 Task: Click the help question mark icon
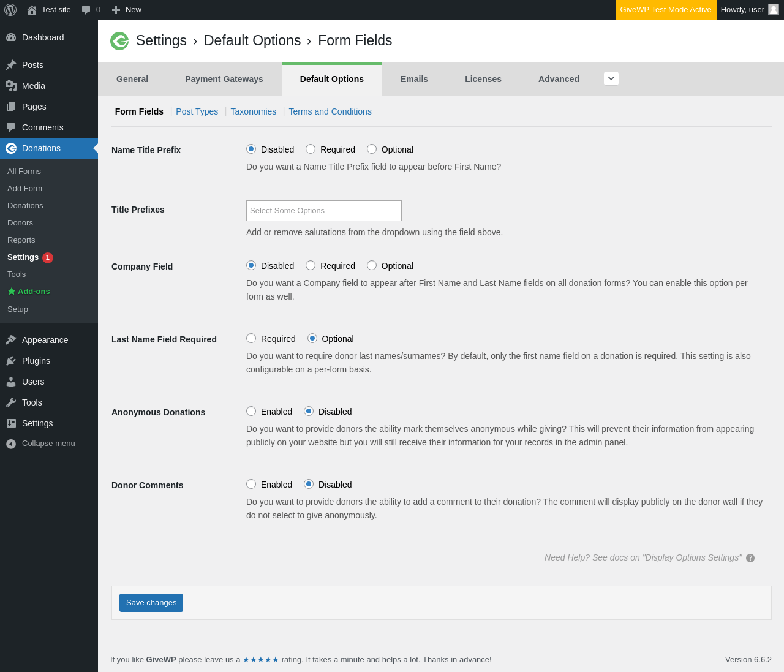(750, 558)
